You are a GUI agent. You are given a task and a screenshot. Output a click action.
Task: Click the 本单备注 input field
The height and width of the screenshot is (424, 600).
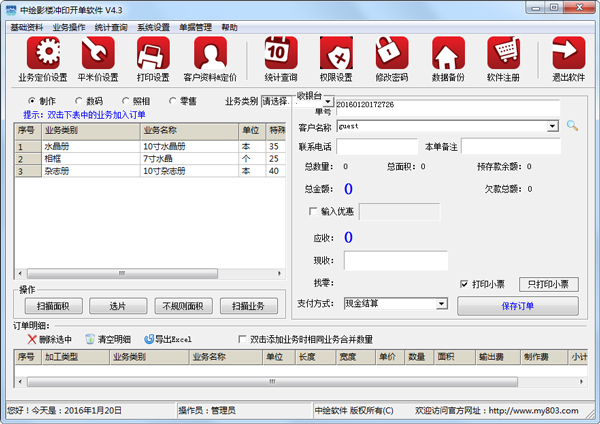coord(510,147)
